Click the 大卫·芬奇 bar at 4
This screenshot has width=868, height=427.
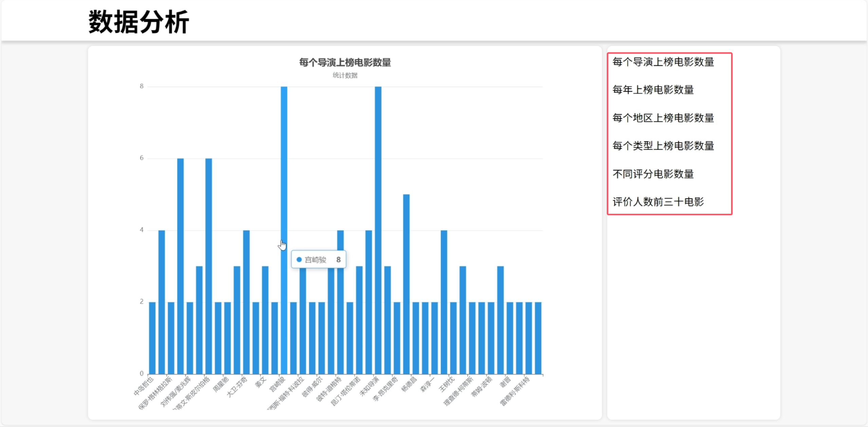pyautogui.click(x=246, y=302)
